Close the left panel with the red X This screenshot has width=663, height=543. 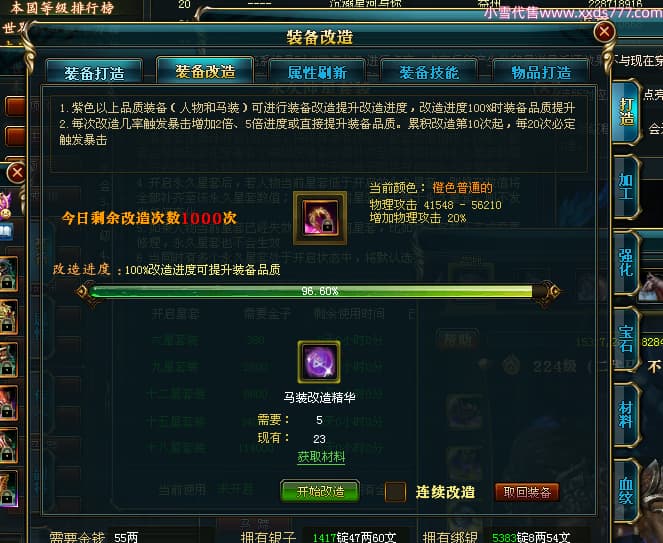[x=17, y=173]
